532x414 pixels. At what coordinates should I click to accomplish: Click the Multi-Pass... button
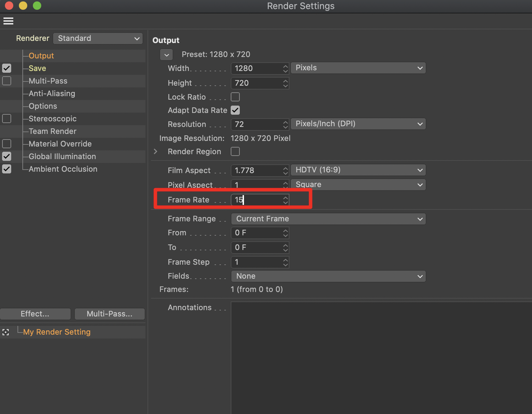(110, 314)
